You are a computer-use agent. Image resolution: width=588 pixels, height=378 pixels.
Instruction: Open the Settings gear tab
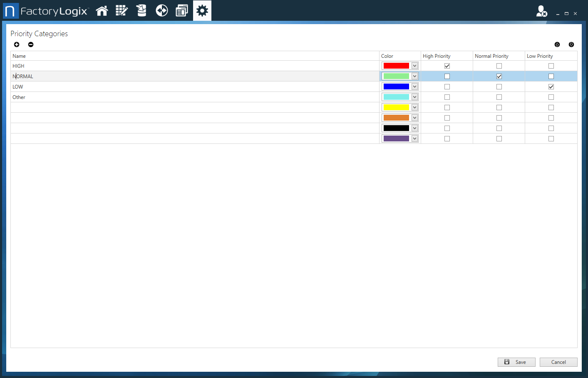pyautogui.click(x=202, y=11)
